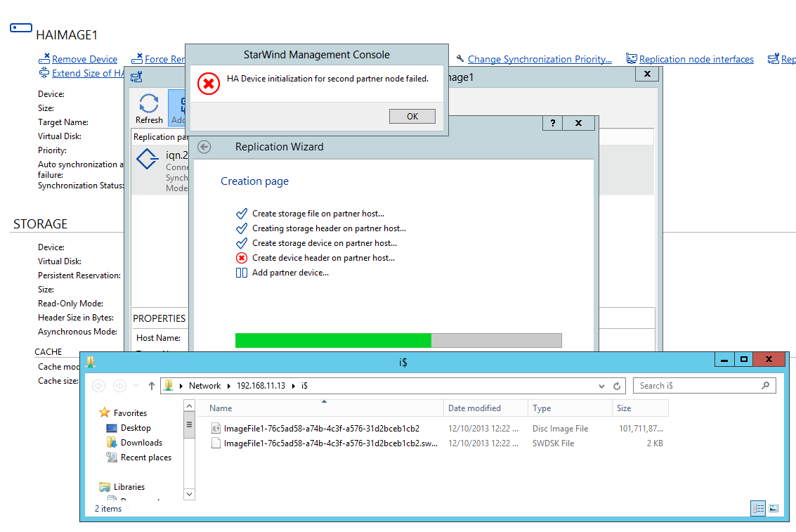Viewport: 796px width, 532px height.
Task: Click navigation pane scroll down arrow
Action: point(189,494)
